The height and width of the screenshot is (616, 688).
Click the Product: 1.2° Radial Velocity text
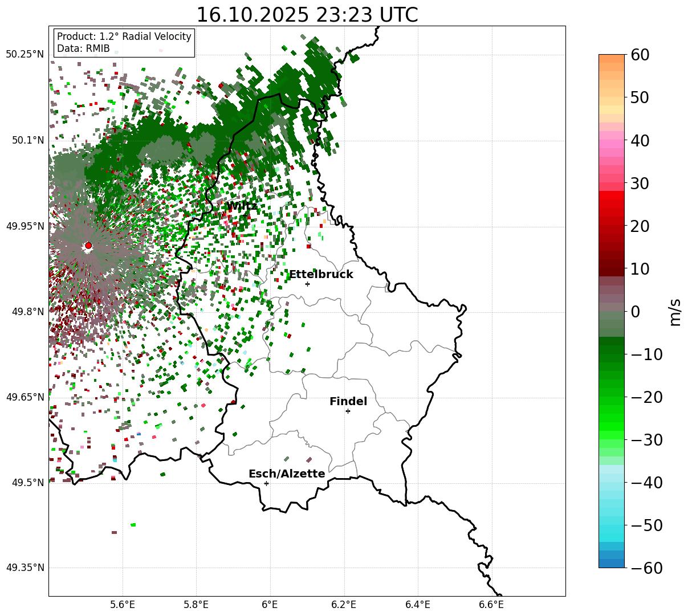click(124, 36)
